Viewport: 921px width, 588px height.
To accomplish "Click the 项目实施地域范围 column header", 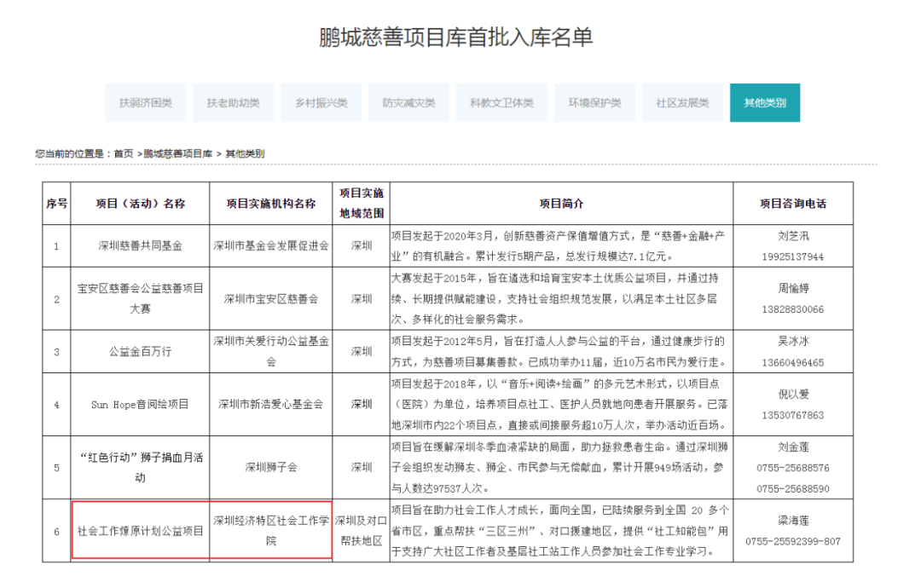I will pos(362,203).
